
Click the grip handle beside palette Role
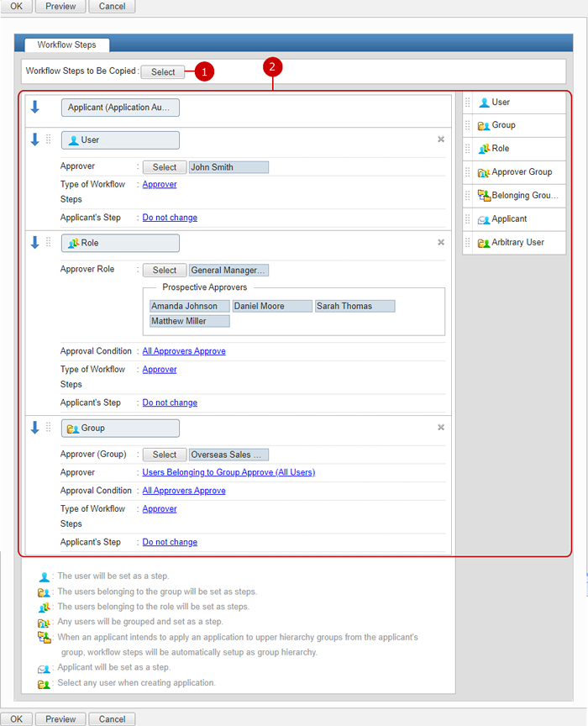(x=468, y=149)
